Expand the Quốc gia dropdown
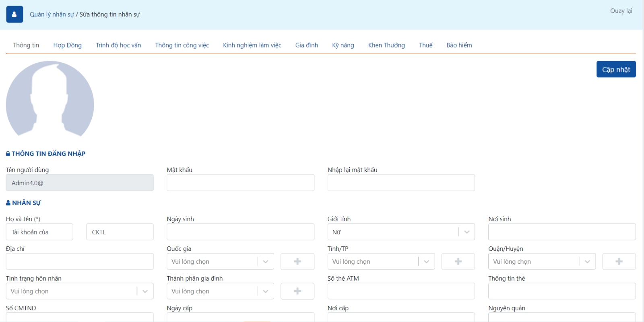 click(x=220, y=261)
